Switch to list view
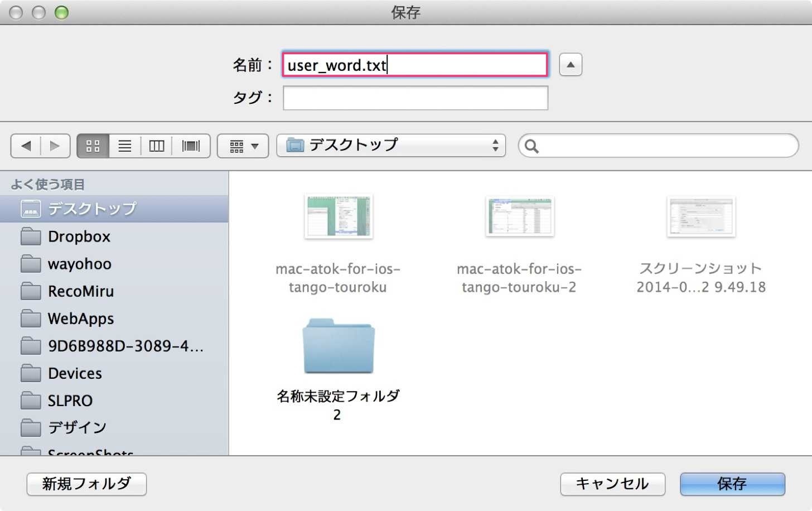 point(125,146)
